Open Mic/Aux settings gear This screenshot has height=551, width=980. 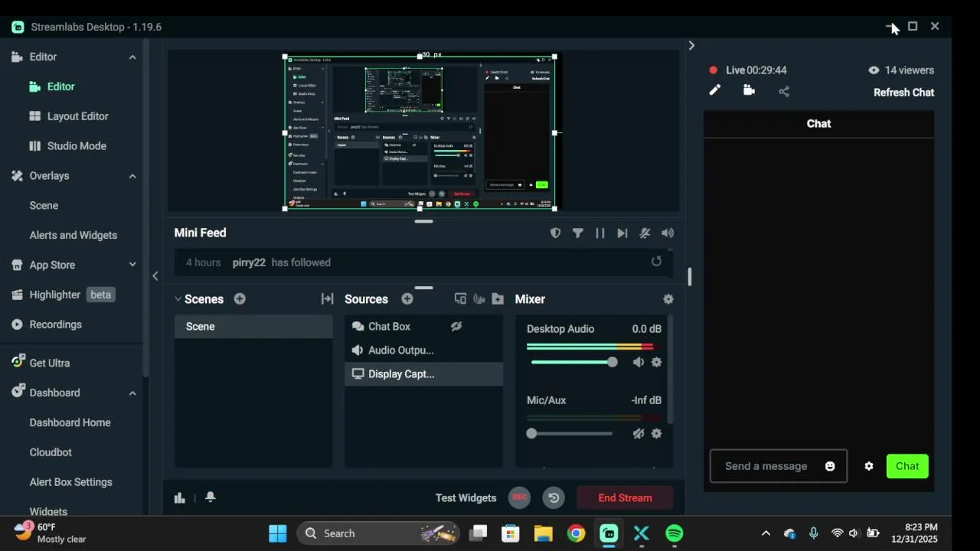[x=656, y=433]
